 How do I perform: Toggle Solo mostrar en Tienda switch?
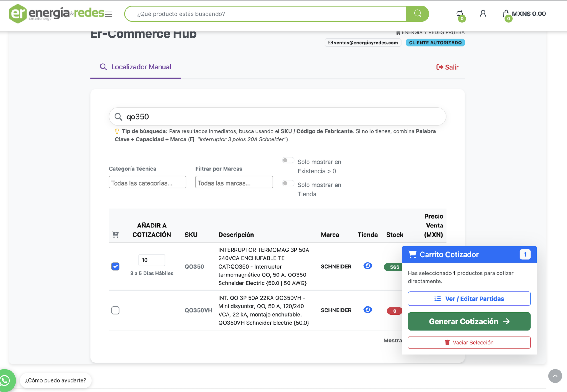point(288,183)
